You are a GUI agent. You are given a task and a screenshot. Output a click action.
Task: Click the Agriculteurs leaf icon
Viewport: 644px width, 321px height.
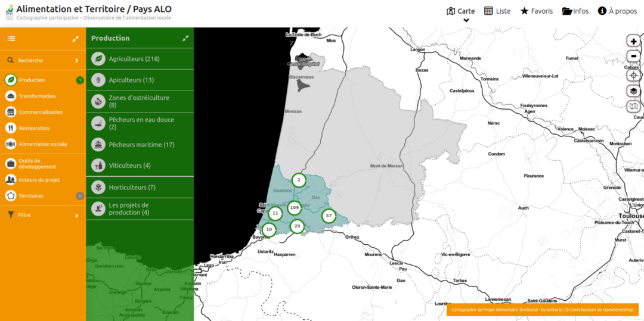98,59
